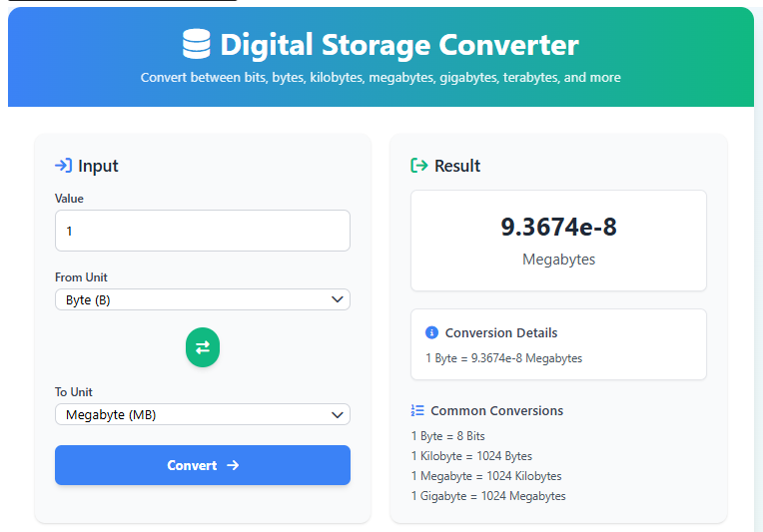Image resolution: width=763 pixels, height=532 pixels.
Task: Click the Conversion Details info icon
Action: click(x=431, y=332)
